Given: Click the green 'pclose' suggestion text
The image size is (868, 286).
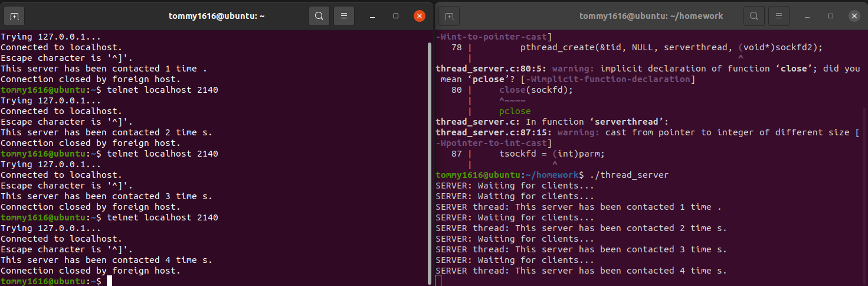Looking at the screenshot, I should click(515, 111).
